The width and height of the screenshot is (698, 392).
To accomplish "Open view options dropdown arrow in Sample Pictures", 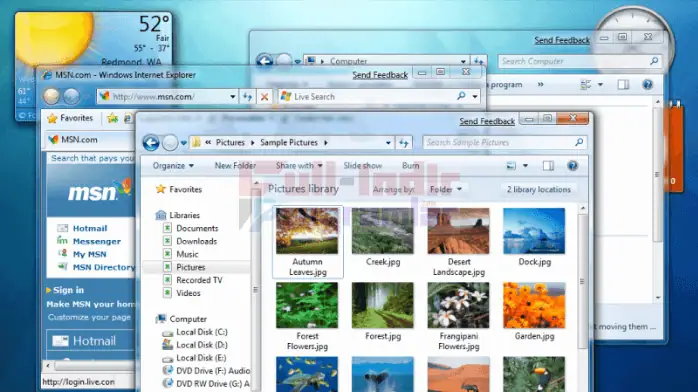I will click(x=525, y=166).
